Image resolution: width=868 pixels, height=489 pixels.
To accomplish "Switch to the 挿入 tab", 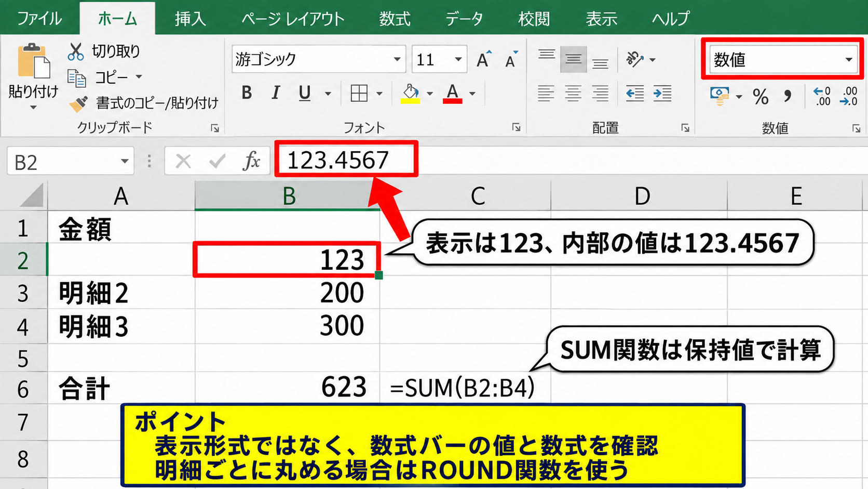I will [x=191, y=19].
